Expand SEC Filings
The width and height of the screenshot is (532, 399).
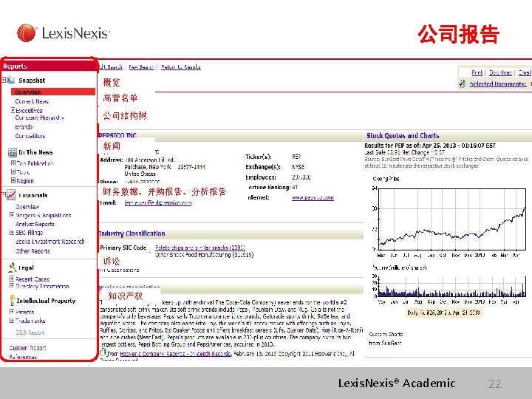click(12, 232)
